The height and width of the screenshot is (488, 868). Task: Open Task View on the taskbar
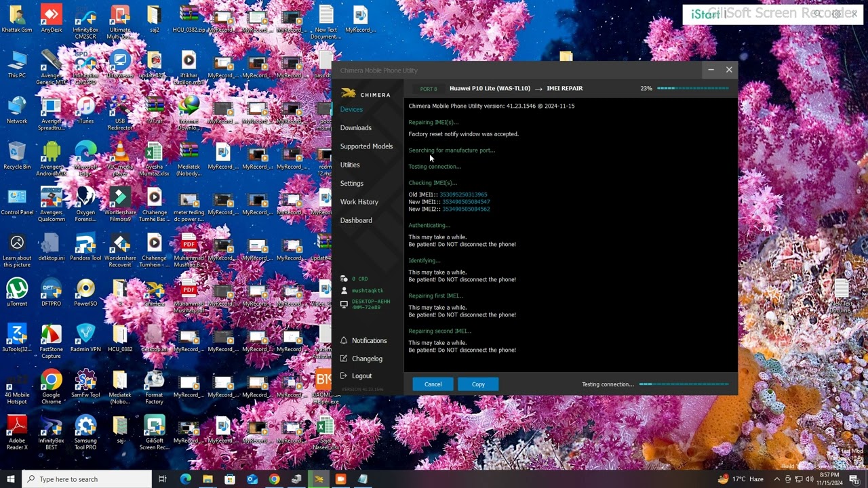(163, 479)
